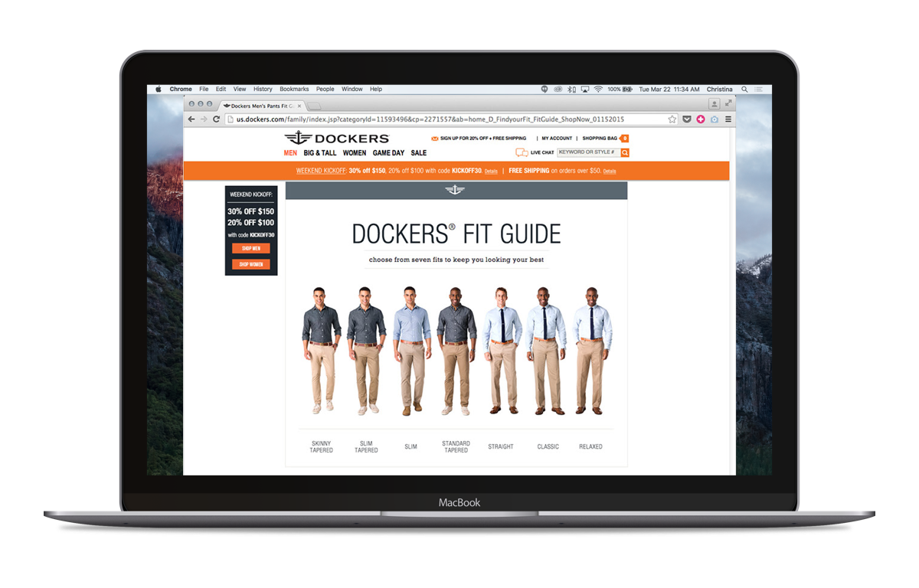Close the Dockers Men's Pants tab

(299, 106)
